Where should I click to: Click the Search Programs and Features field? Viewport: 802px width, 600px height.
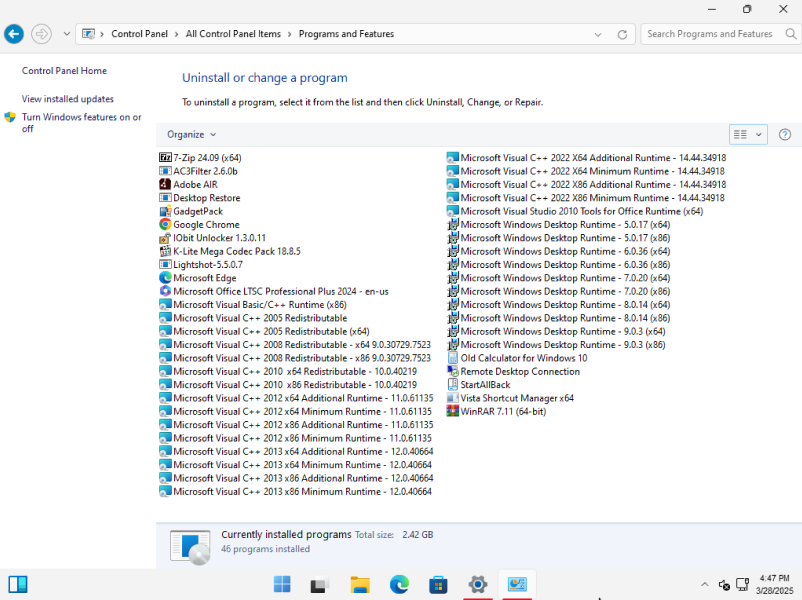[x=709, y=34]
